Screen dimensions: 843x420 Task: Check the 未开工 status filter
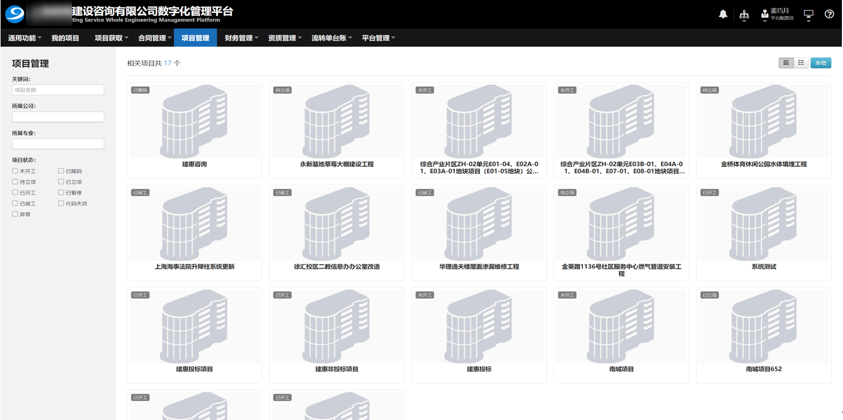pos(15,171)
